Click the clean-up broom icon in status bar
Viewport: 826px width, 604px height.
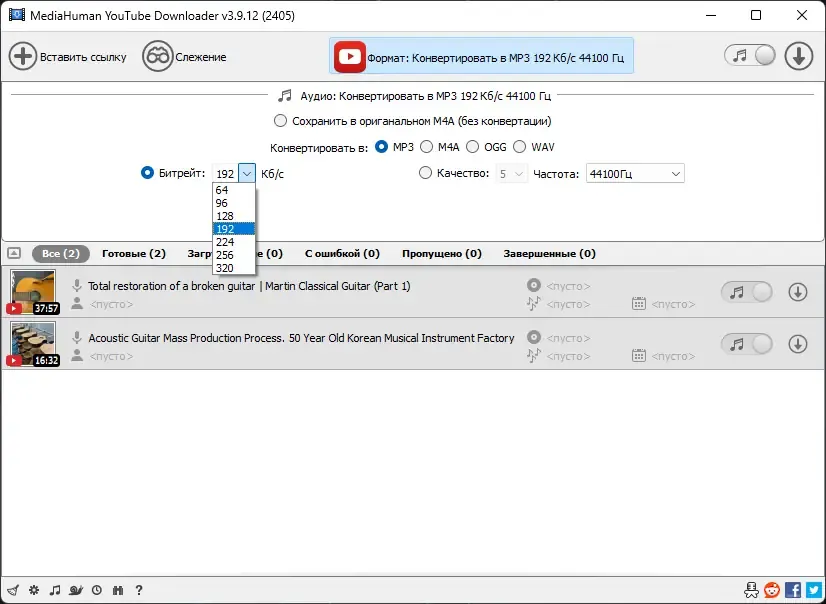pyautogui.click(x=13, y=590)
